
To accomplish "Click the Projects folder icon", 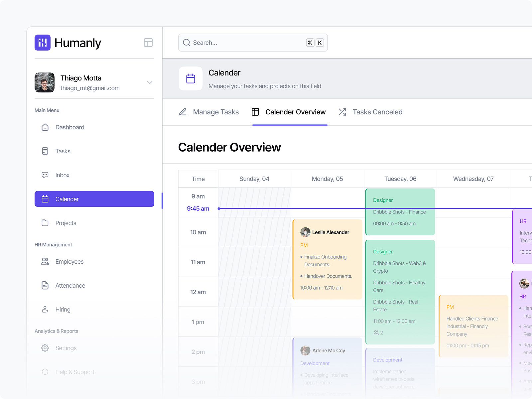I will 45,223.
